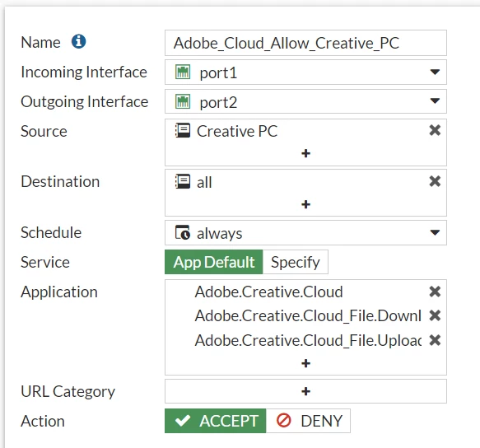Add another source with plus icon
The height and width of the screenshot is (448, 480).
(x=305, y=153)
